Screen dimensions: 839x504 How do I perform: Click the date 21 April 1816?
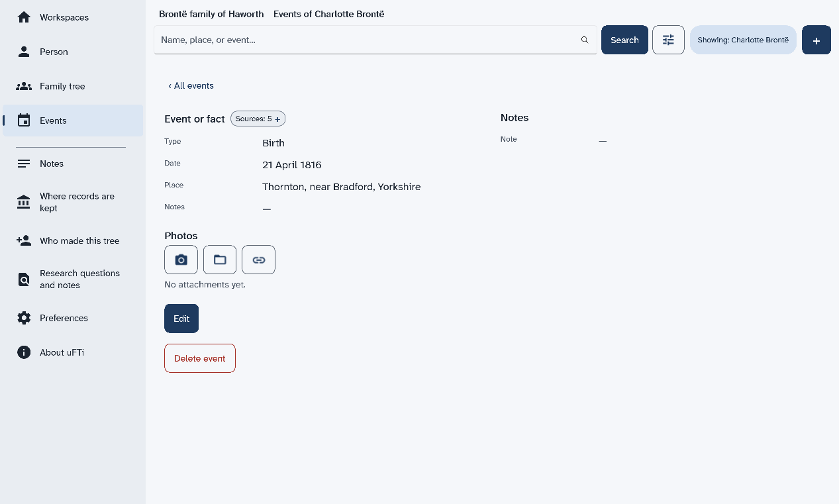[292, 165]
